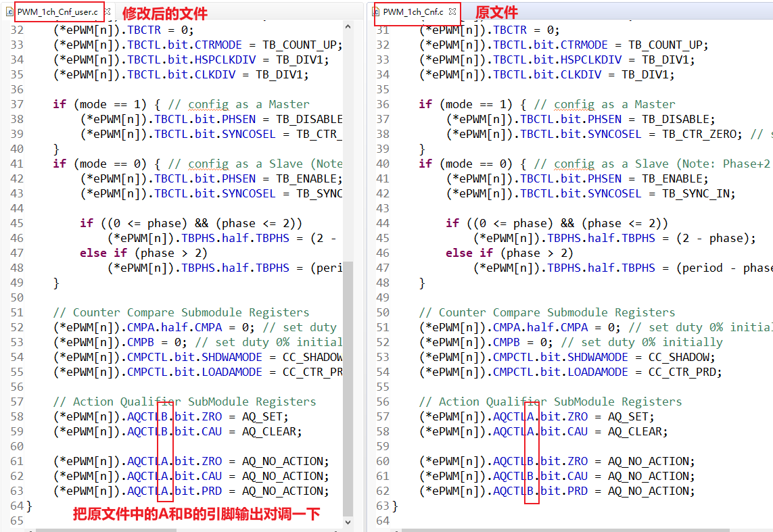Close the PWM_1ch_Cnf.c editor tab
Screen dimensions: 773x532
[452, 12]
